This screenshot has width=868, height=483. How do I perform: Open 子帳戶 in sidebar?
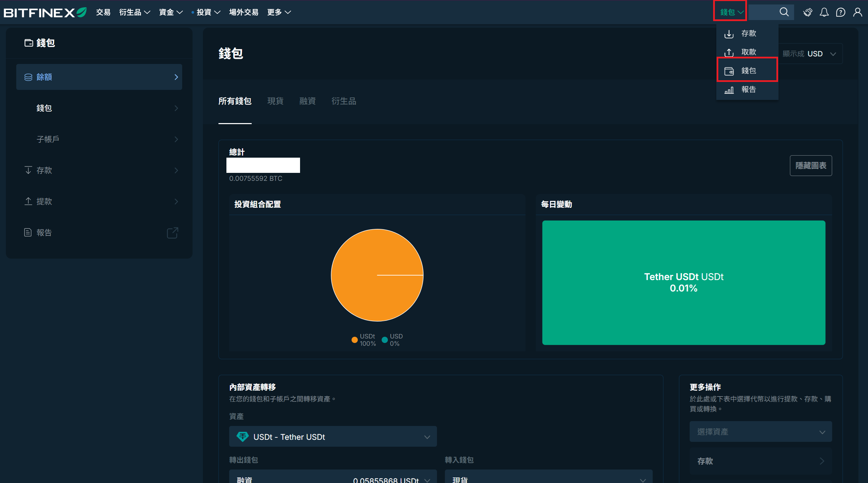[x=99, y=139]
